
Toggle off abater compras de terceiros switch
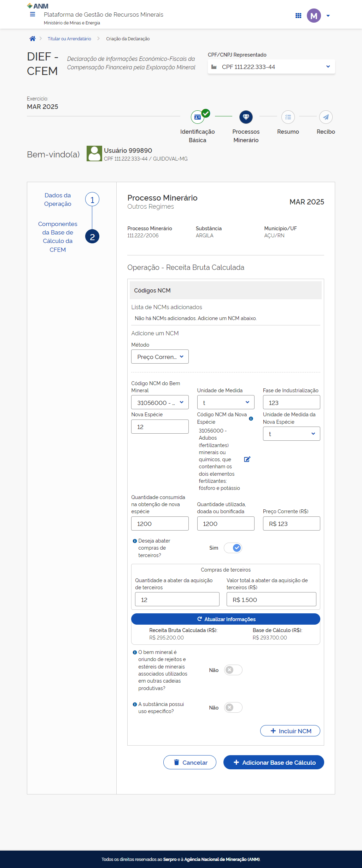pos(233,548)
